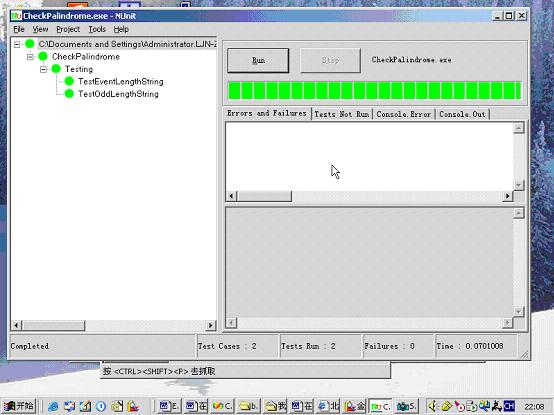554x415 pixels.
Task: Collapse the root C:\Documents and Settings node
Action: [17, 45]
